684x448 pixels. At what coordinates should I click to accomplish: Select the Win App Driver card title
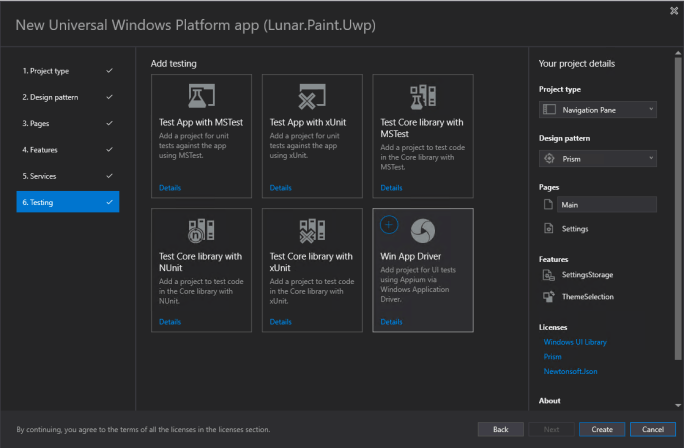410,256
